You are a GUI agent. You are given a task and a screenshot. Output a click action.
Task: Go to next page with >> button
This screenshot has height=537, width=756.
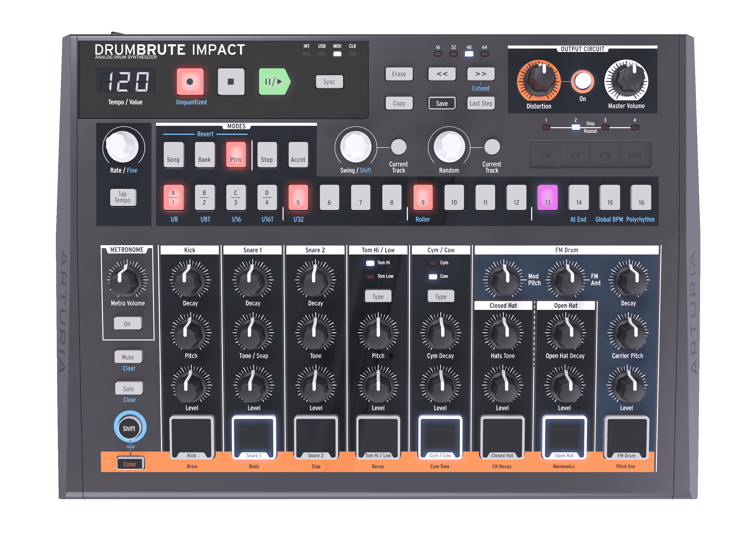pos(481,74)
